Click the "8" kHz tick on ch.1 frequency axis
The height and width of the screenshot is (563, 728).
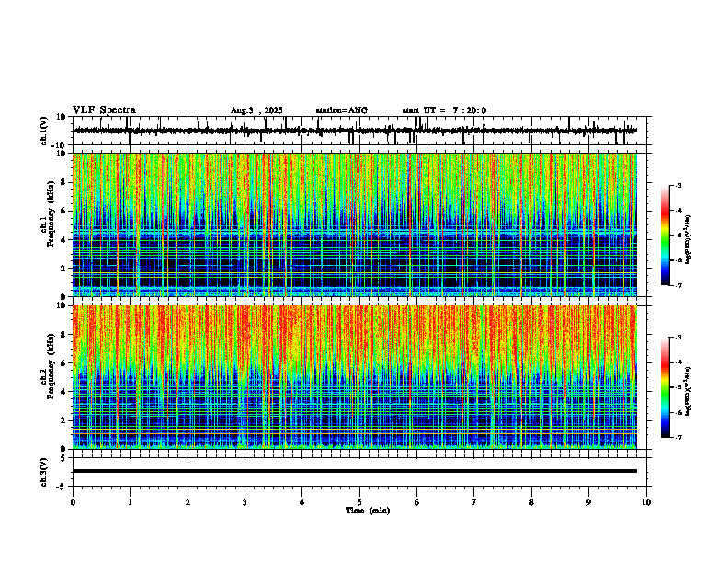coord(64,182)
